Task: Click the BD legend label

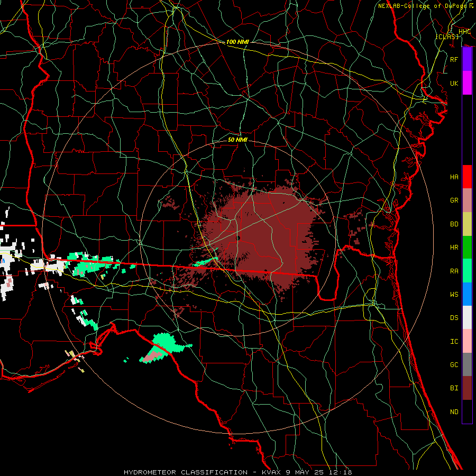Action: coord(454,224)
